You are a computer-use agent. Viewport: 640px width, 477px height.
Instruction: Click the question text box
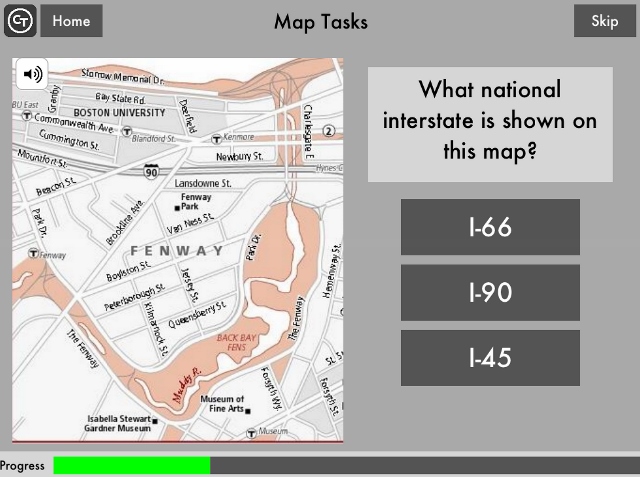click(x=490, y=124)
